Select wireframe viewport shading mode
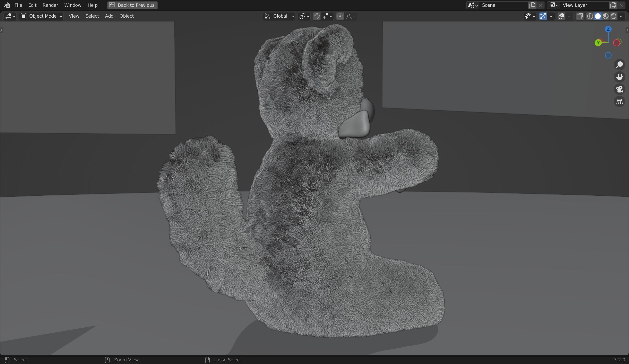The height and width of the screenshot is (364, 629). point(590,16)
